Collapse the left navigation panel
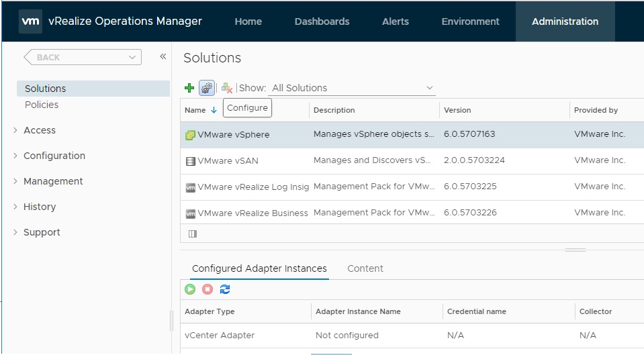Screen dimensions: 644x355 [x=163, y=56]
